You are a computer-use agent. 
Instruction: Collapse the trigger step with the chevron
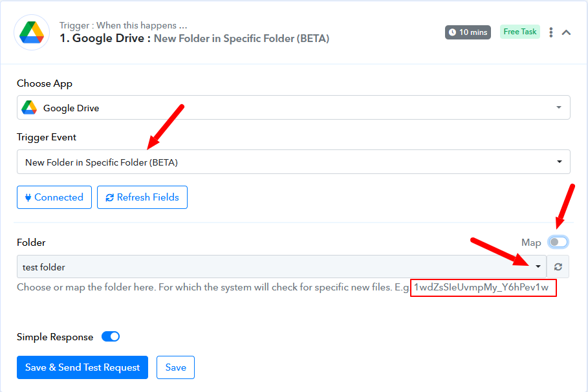click(x=566, y=32)
